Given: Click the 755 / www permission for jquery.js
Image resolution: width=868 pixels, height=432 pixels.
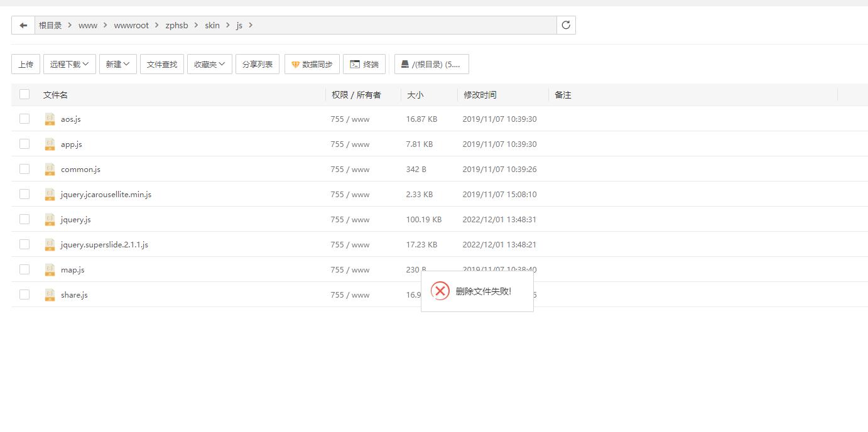Looking at the screenshot, I should coord(350,219).
